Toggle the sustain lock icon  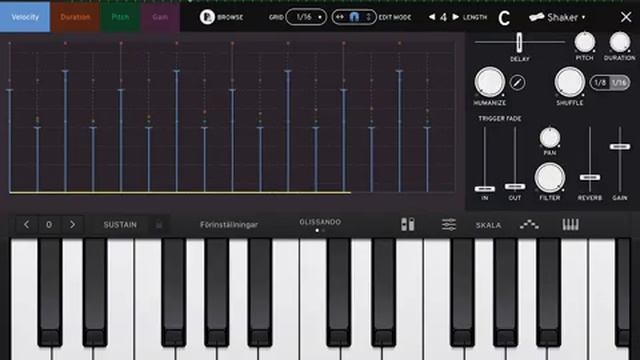(159, 225)
